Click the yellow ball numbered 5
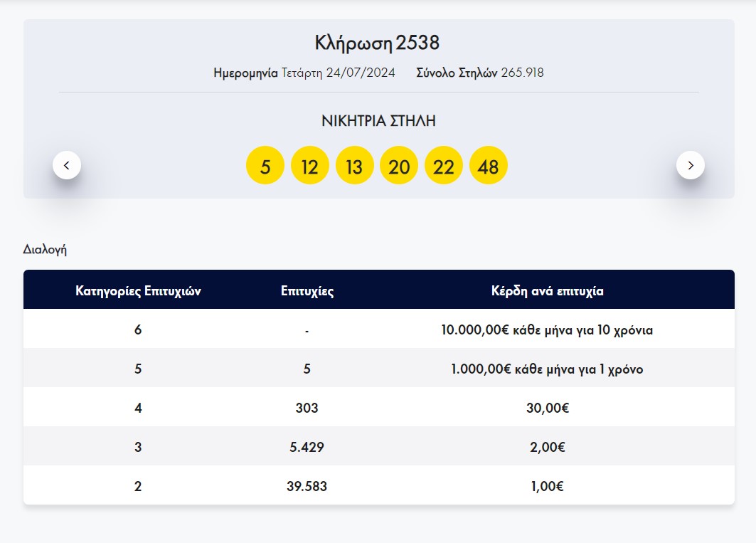 (x=265, y=166)
